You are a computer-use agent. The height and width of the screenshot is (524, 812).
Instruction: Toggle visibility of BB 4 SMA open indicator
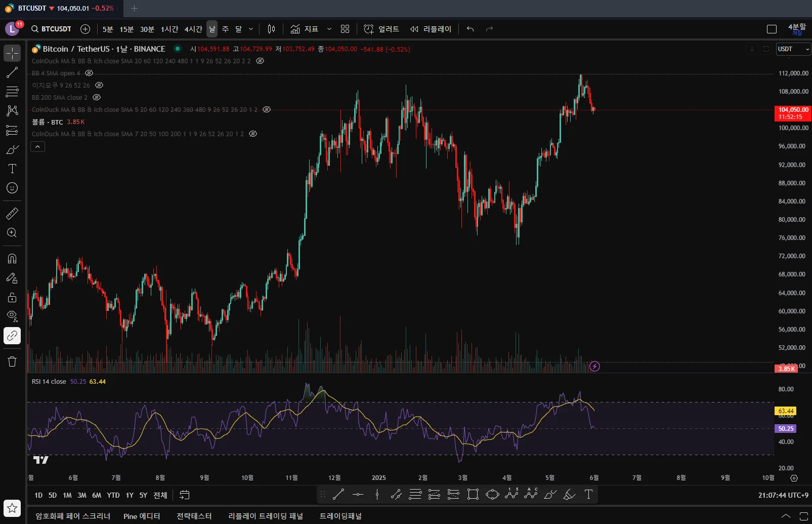pos(89,73)
